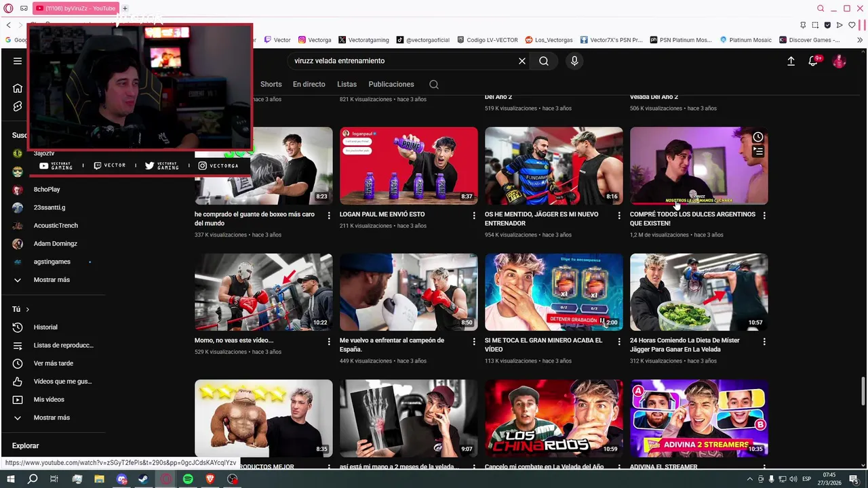This screenshot has height=488, width=868.
Task: Open a new browser tab with plus
Action: pyautogui.click(x=125, y=8)
